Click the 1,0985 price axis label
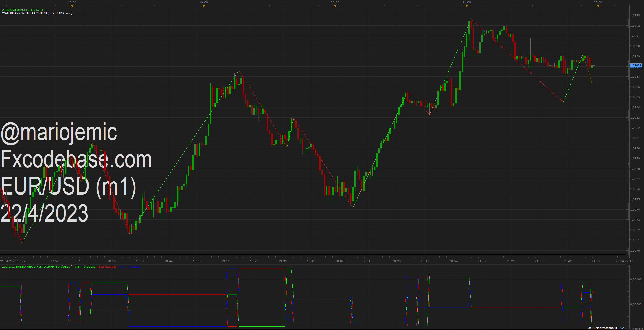Viewport: 644px width, 330px height. (635, 97)
